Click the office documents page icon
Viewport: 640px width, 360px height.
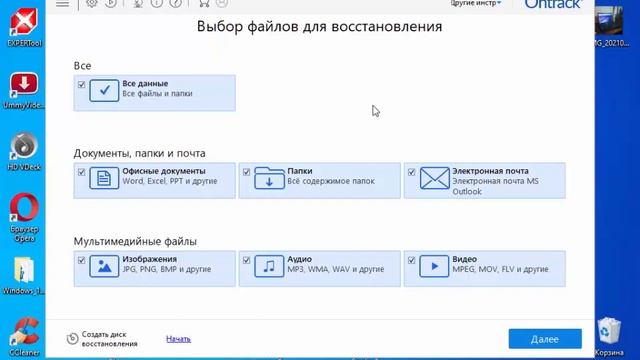(x=104, y=178)
